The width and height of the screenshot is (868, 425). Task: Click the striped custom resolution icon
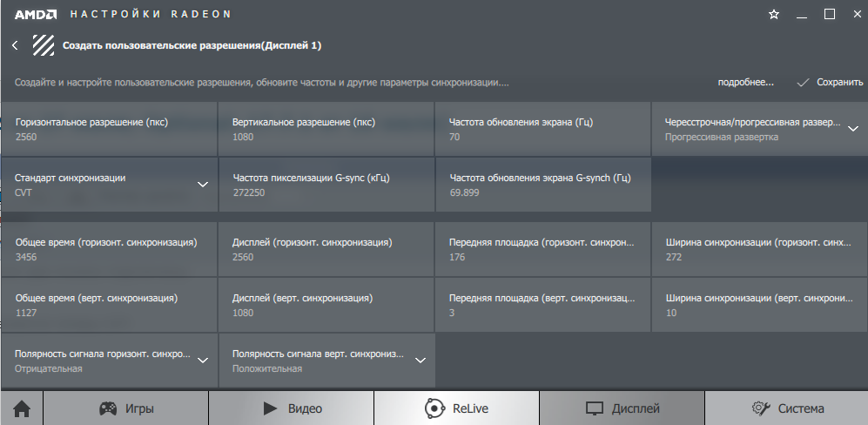coord(44,45)
